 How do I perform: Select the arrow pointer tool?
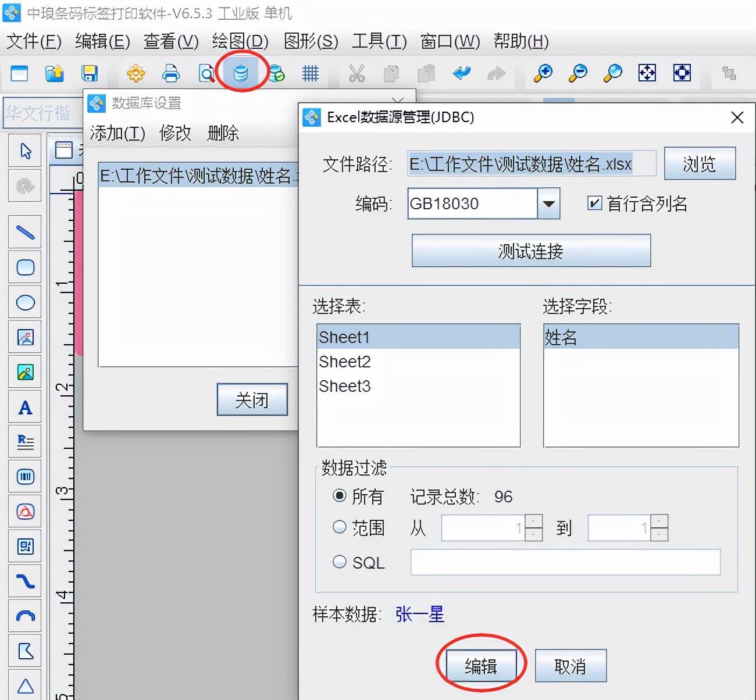point(25,151)
